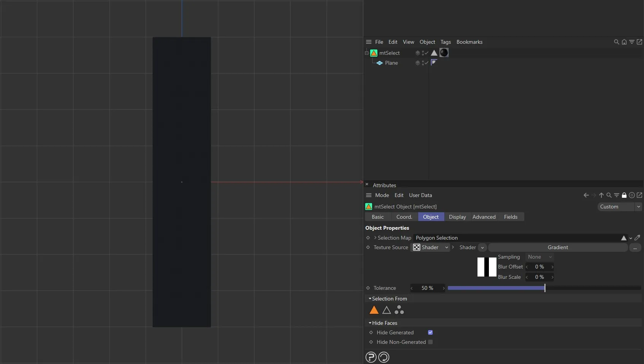Click the help question mark icon
The height and width of the screenshot is (364, 644).
coord(371,357)
